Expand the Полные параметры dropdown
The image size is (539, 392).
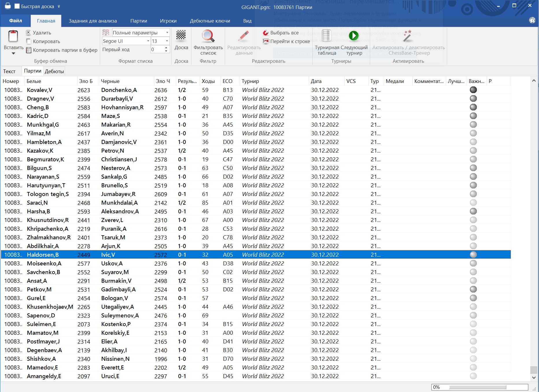tap(167, 33)
